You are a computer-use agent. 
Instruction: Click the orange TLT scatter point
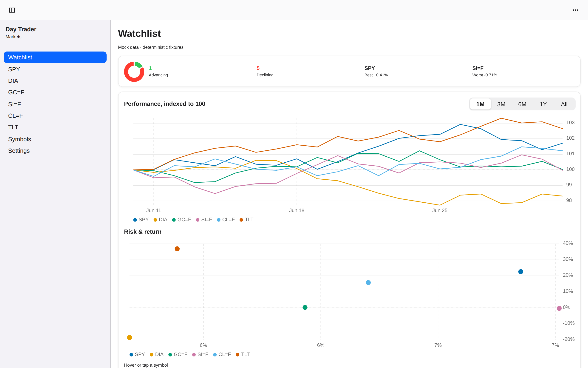point(177,249)
